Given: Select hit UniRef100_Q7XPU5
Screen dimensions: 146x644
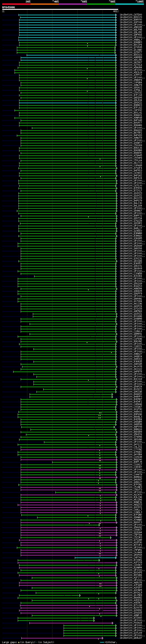Looking at the screenshot, I should (x=131, y=48).
